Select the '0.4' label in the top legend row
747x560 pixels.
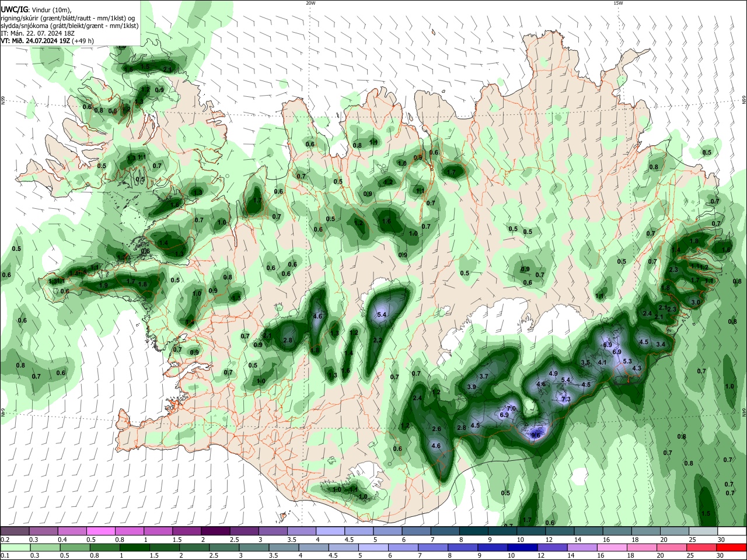tap(62, 540)
